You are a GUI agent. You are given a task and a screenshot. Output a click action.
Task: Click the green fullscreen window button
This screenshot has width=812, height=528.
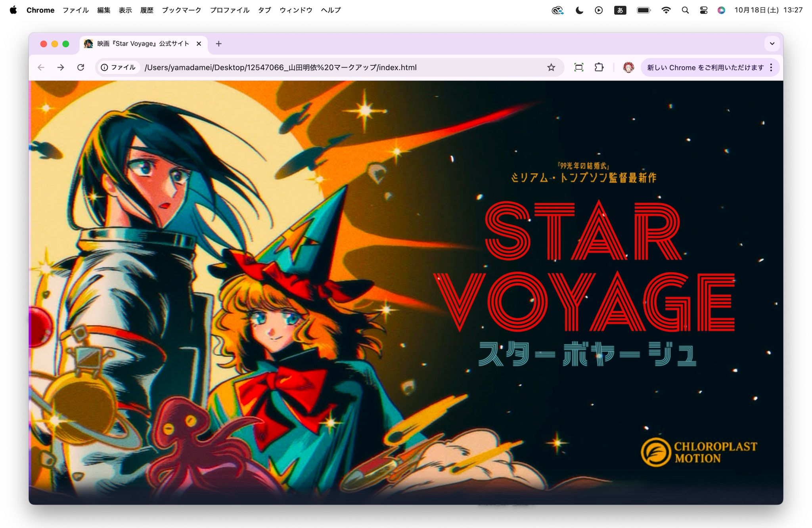[x=66, y=44]
